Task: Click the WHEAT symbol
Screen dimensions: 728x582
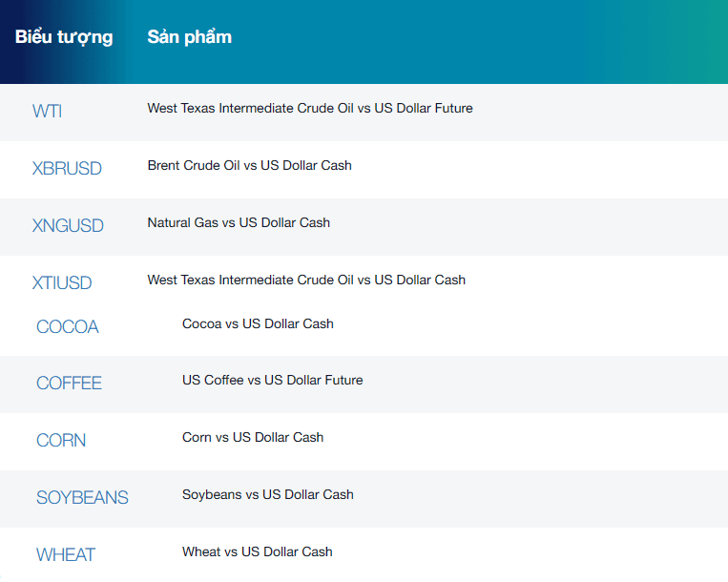Action: click(x=66, y=554)
